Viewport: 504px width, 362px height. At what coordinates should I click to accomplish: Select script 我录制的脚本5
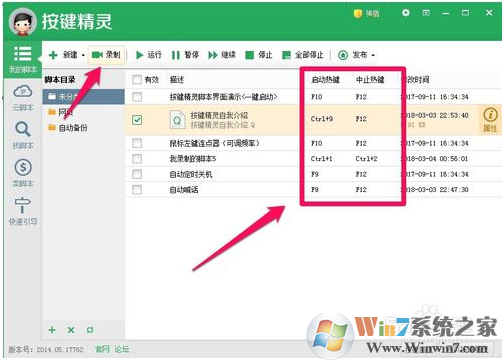pos(193,159)
